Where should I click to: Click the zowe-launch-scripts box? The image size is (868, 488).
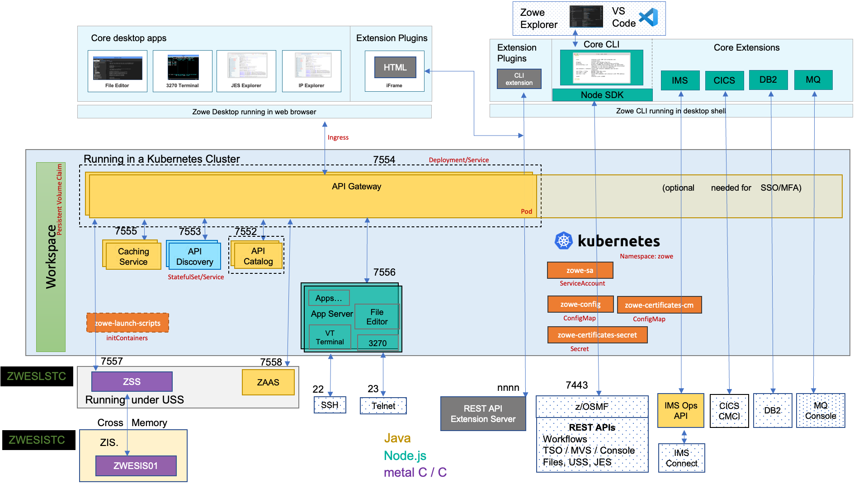tap(127, 323)
